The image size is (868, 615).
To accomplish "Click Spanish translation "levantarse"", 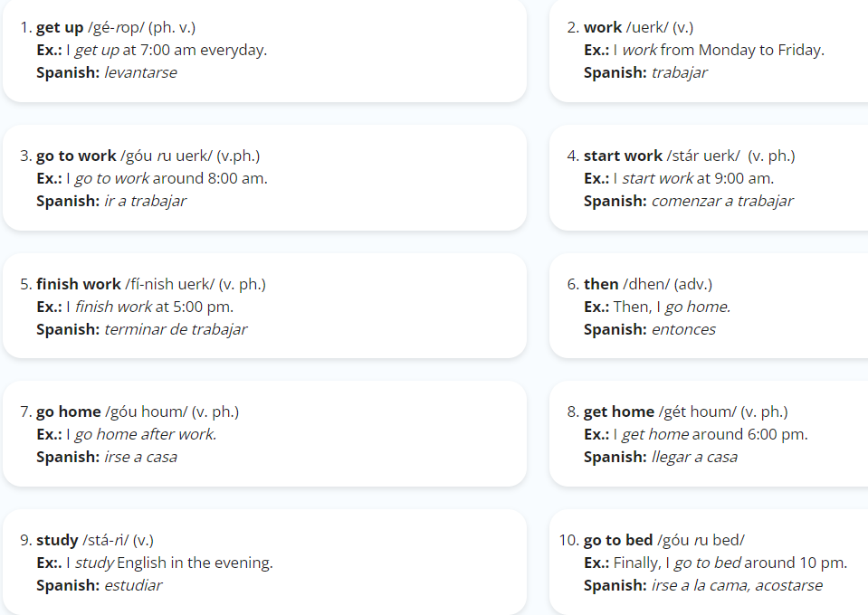I will point(140,72).
